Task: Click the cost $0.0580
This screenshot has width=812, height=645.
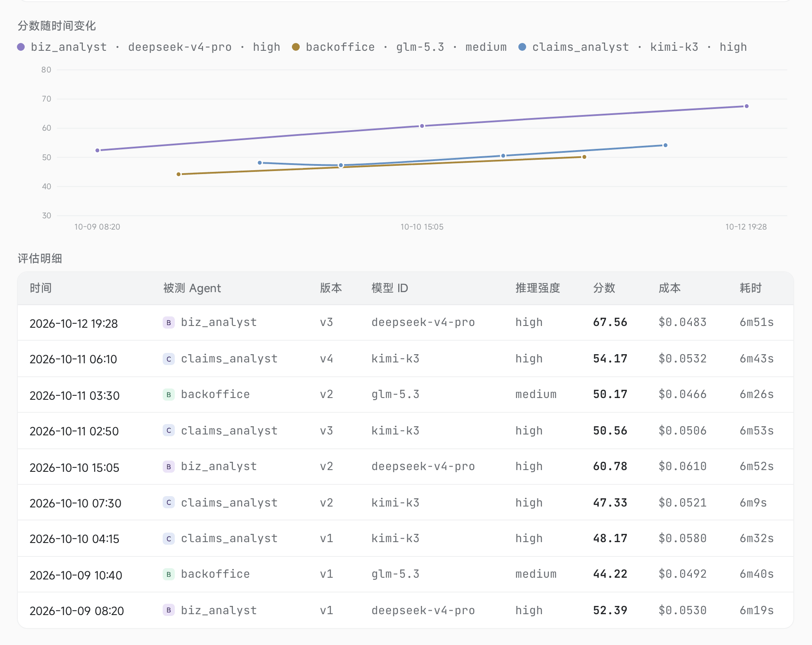Action: 683,538
